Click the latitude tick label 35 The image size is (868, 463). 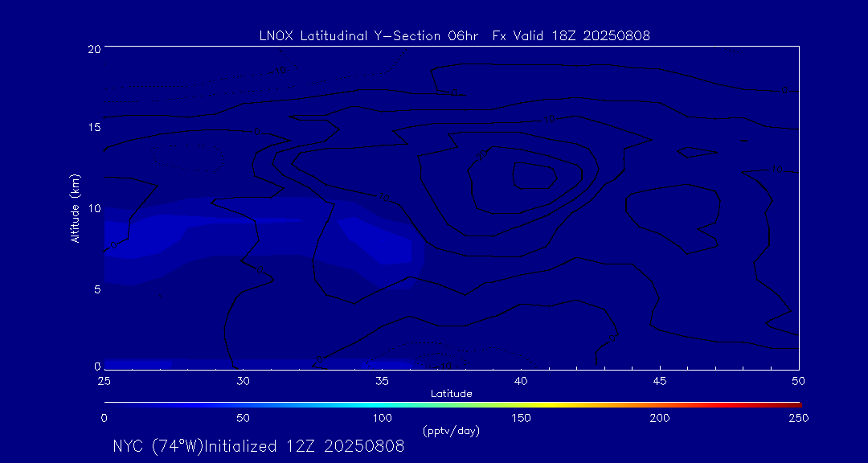382,380
